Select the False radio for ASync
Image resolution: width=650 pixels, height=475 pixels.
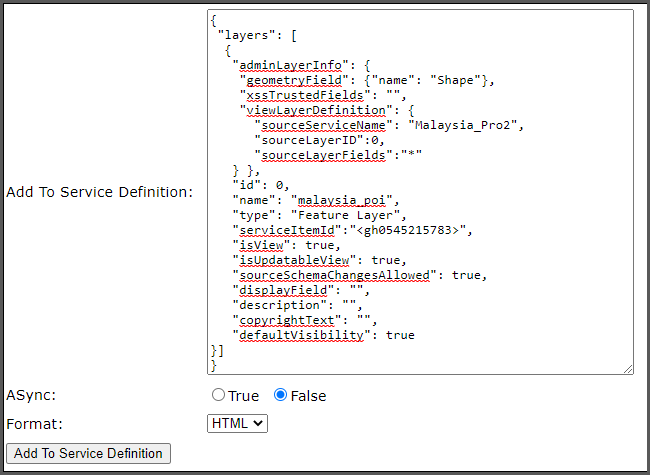(x=280, y=395)
